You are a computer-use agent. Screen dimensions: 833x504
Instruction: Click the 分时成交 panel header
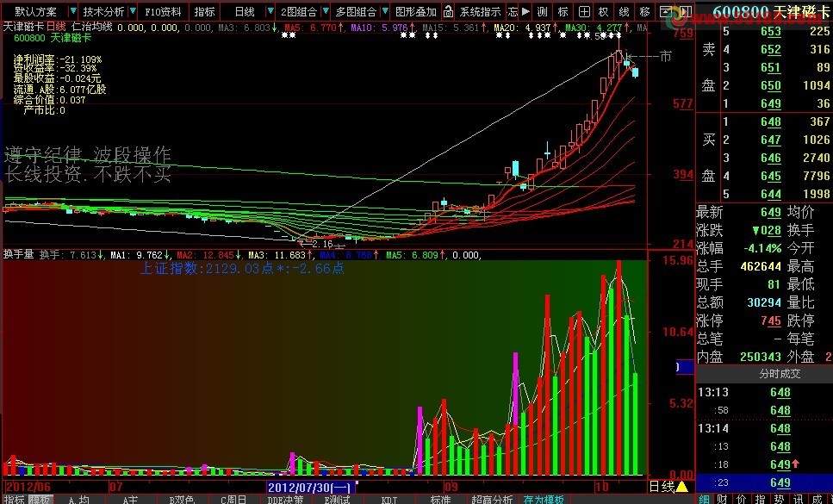(x=780, y=374)
